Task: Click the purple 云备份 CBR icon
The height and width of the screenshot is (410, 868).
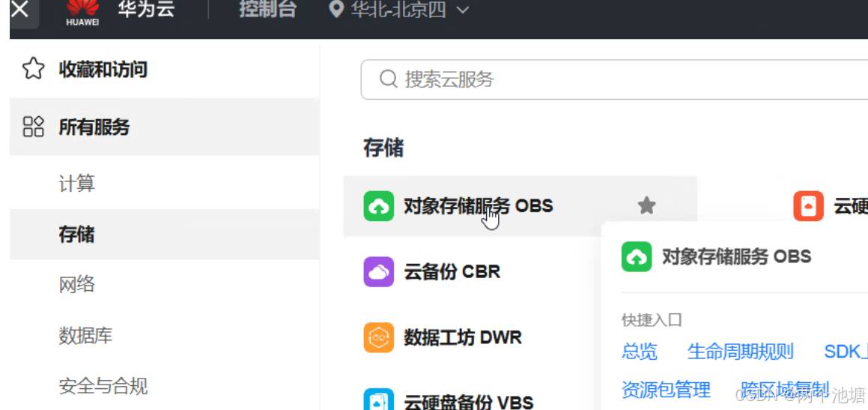Action: [379, 271]
